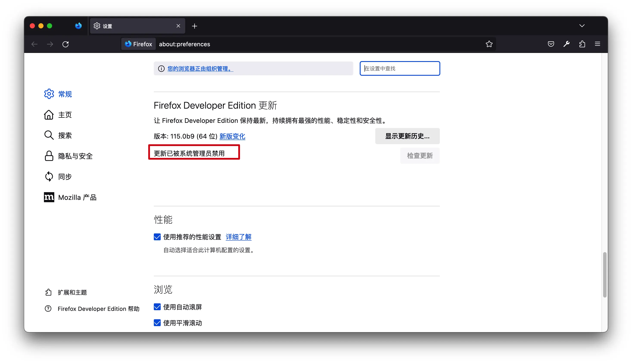632x364 pixels.
Task: Focus the 在设置中查找 search field
Action: (400, 68)
